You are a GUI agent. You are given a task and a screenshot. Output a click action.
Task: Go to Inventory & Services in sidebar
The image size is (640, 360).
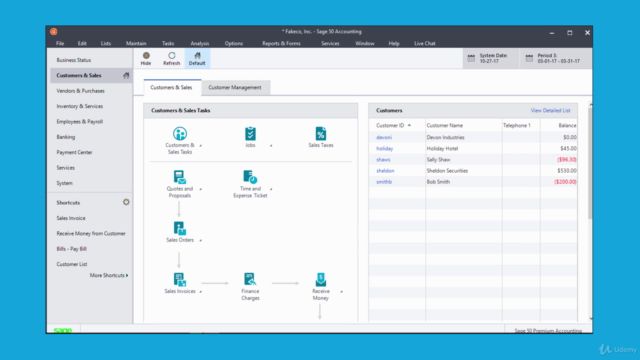(x=80, y=106)
